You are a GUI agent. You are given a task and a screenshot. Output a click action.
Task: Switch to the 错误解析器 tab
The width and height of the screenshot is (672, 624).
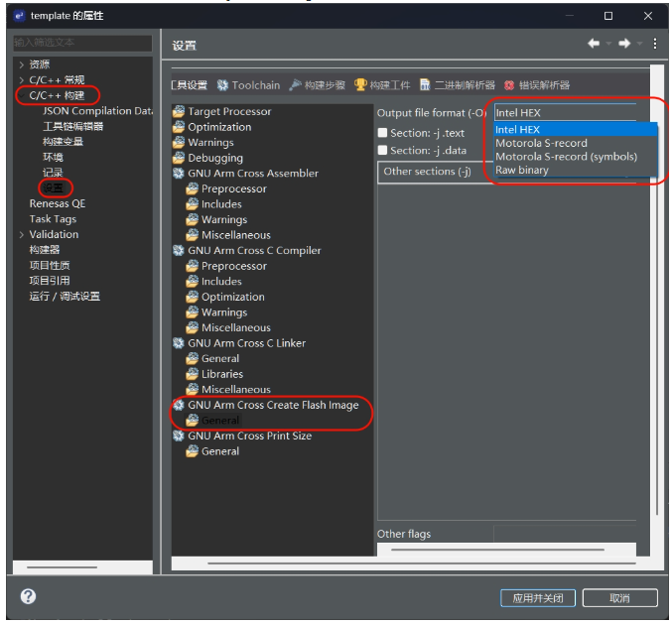pos(537,85)
